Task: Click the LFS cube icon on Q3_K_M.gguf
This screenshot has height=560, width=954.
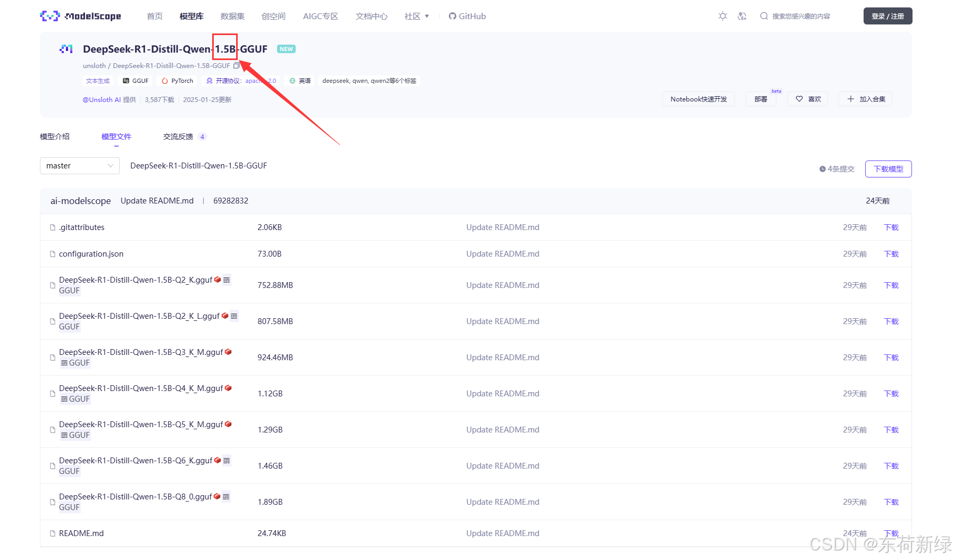Action: (228, 352)
